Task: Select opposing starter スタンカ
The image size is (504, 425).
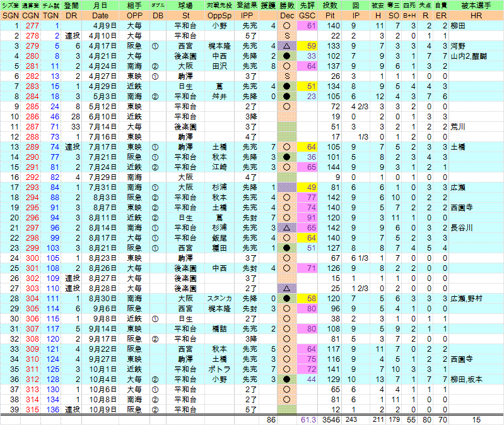Action: point(220,299)
